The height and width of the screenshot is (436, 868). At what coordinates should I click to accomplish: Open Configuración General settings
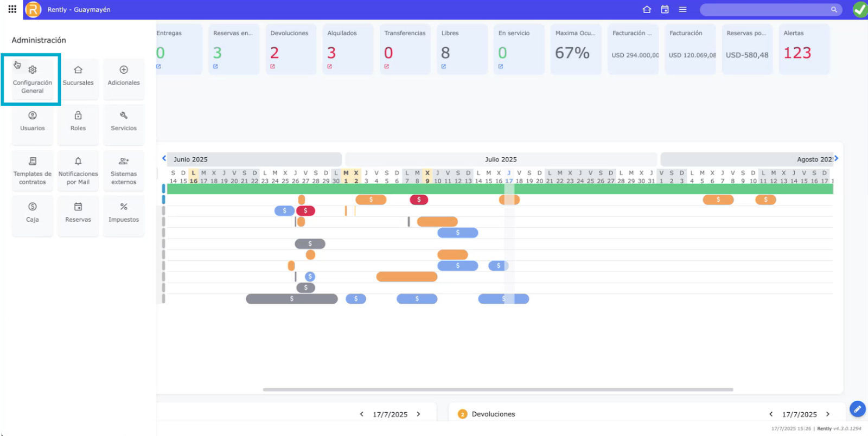point(33,79)
